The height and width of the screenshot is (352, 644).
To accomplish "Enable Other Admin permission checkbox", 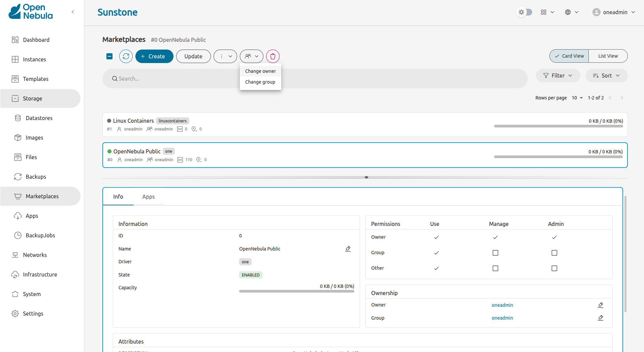I will (x=554, y=268).
